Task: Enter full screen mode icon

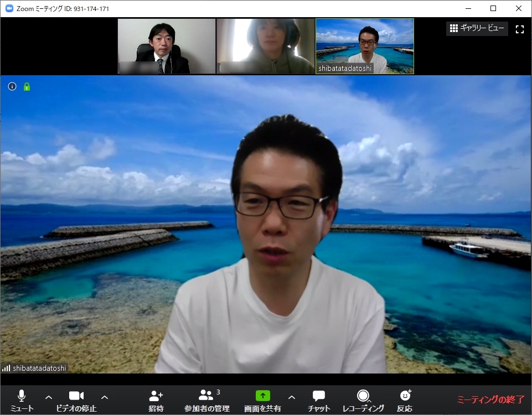Action: point(519,29)
